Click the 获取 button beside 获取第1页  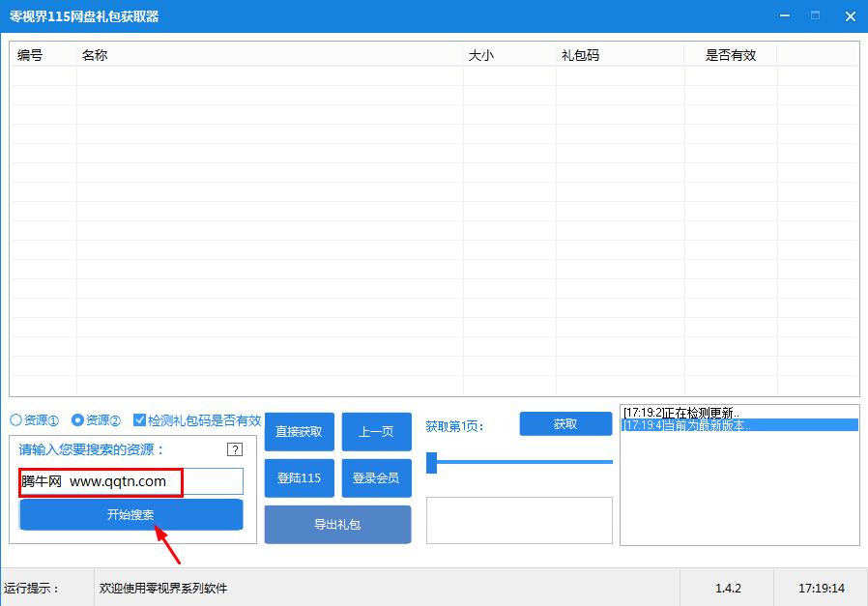pos(565,424)
